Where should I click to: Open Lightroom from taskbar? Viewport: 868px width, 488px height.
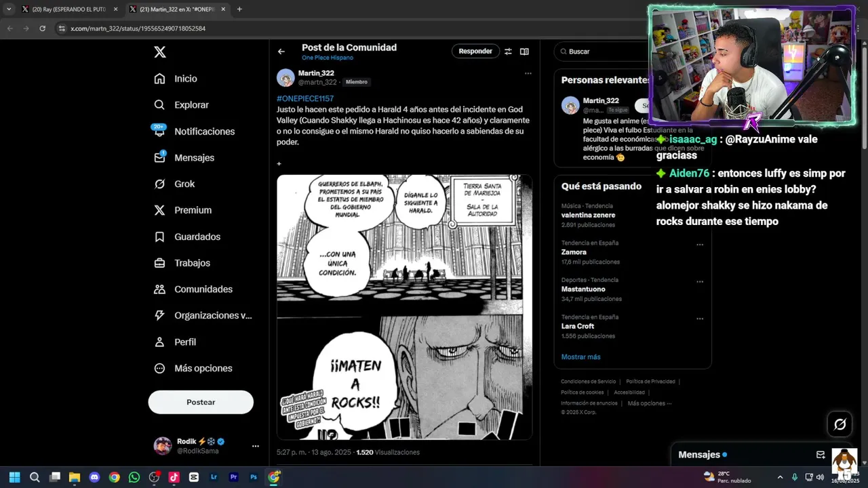pos(214,477)
